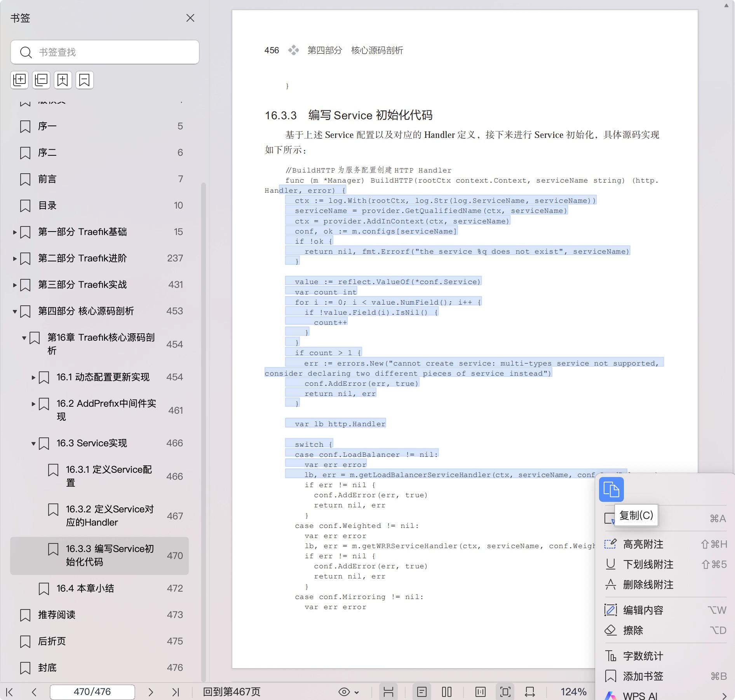Click the rotate page icon in status bar
The height and width of the screenshot is (700, 735).
(x=529, y=692)
